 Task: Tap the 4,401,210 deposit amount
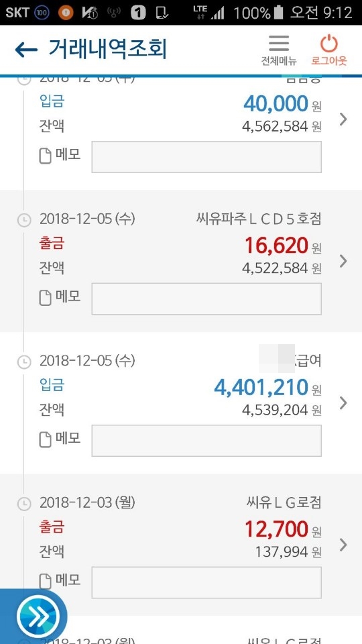tap(261, 387)
